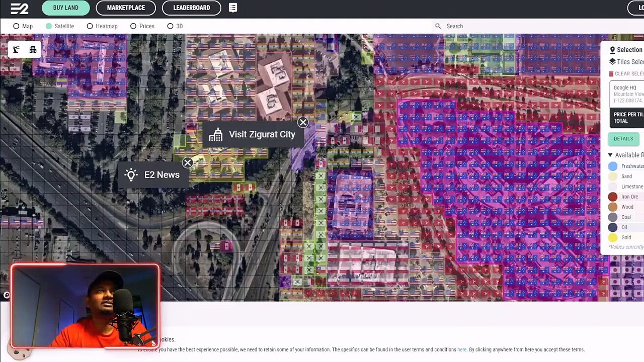644x362 pixels.
Task: Collapse the Available Resources section
Action: (610, 155)
